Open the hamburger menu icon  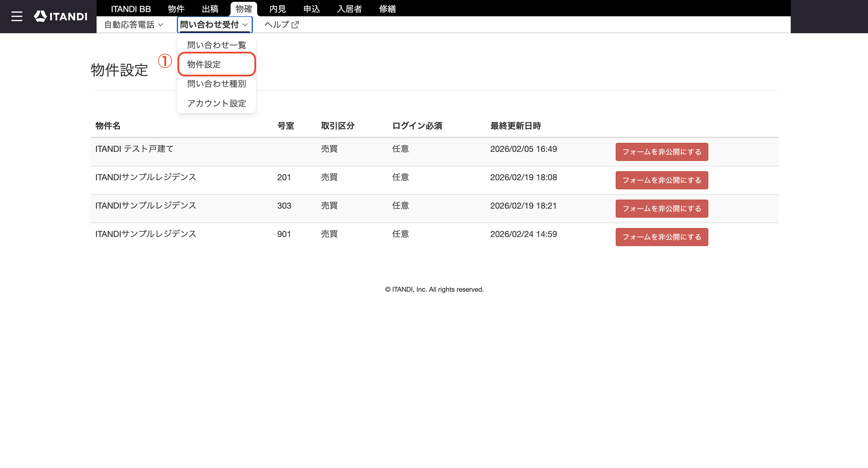coord(17,16)
